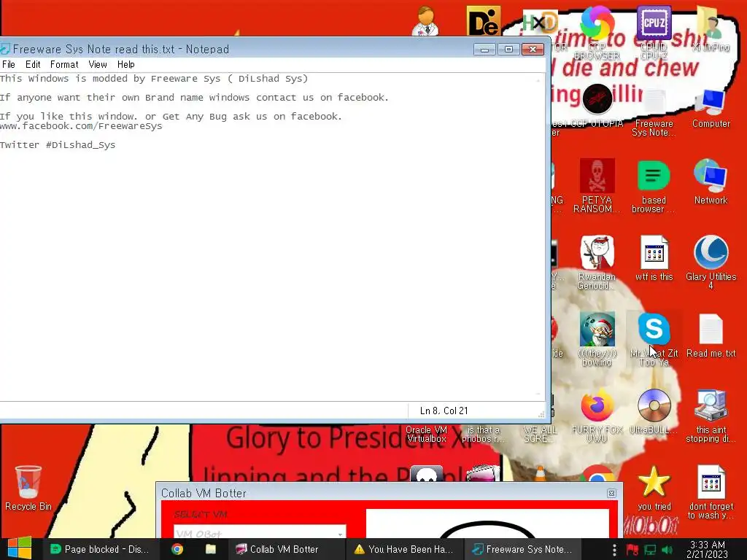
Task: Open the Network desktop icon
Action: pos(711,182)
